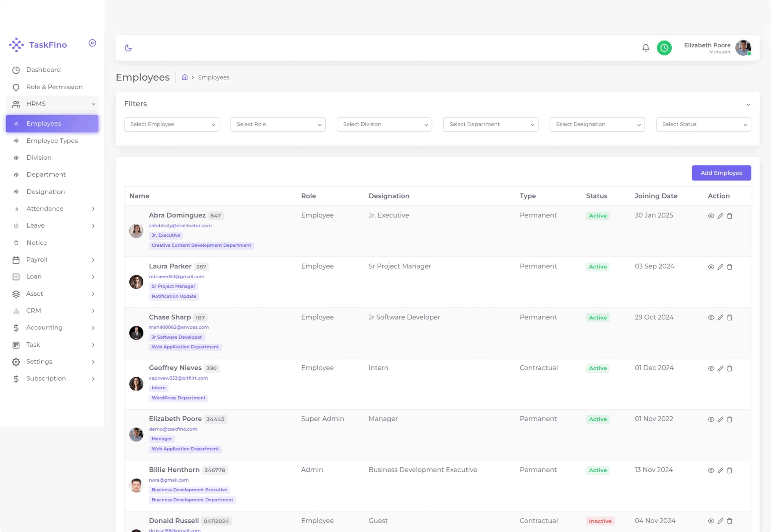Open zafubitoly@mailinator.com email link
This screenshot has height=532, width=771.
coord(180,226)
